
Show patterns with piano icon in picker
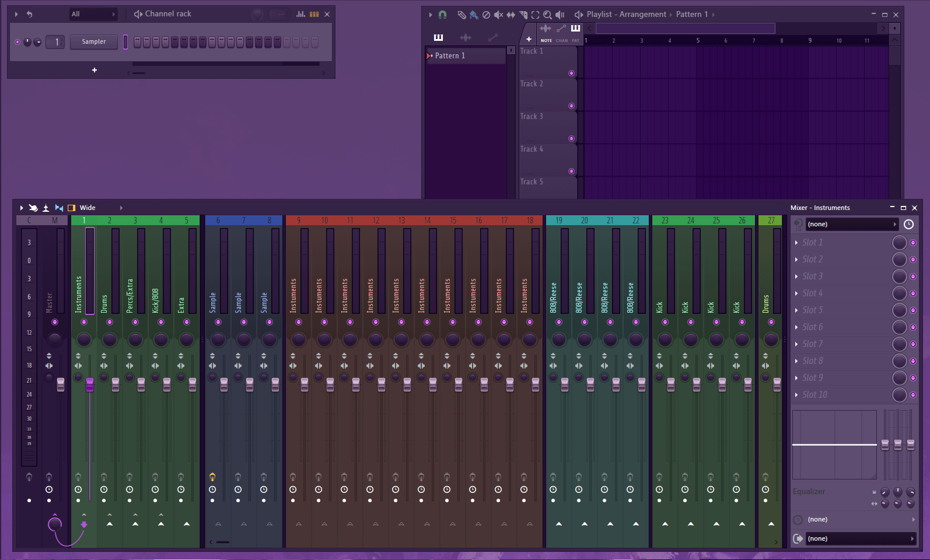(438, 37)
